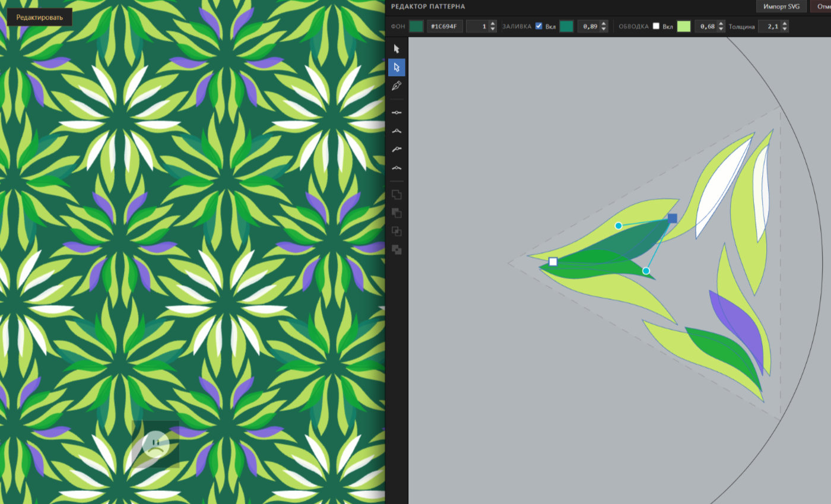The width and height of the screenshot is (831, 504).
Task: Click the Редактировать button
Action: [39, 17]
